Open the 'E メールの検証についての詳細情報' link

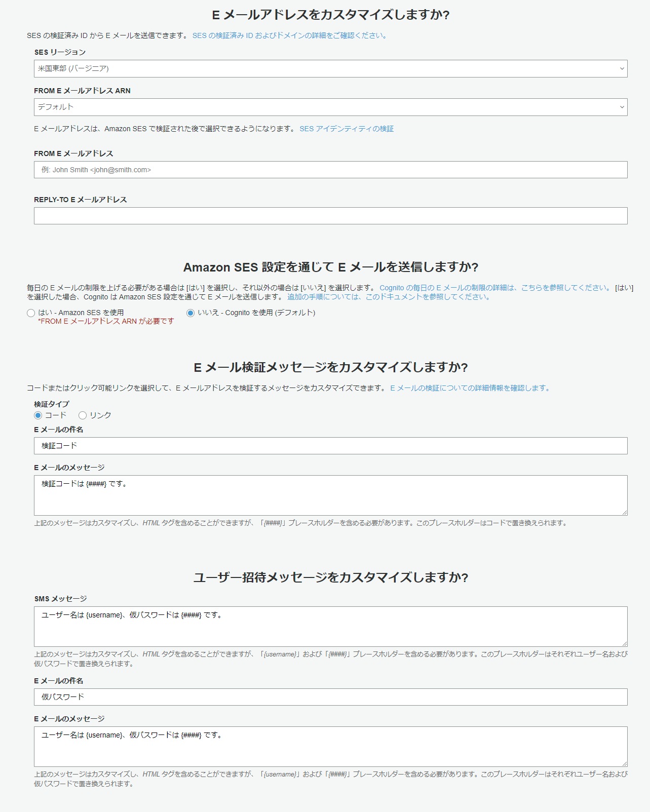pos(471,388)
